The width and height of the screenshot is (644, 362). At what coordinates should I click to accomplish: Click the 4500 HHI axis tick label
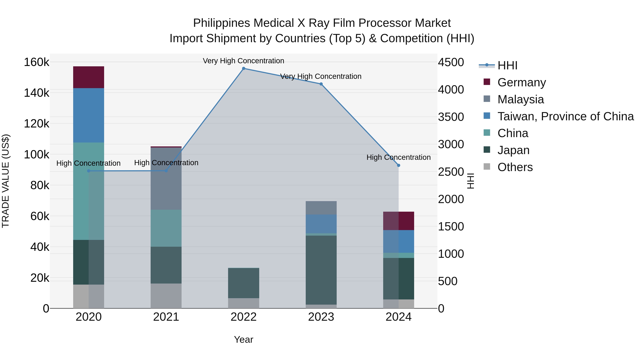pos(451,62)
